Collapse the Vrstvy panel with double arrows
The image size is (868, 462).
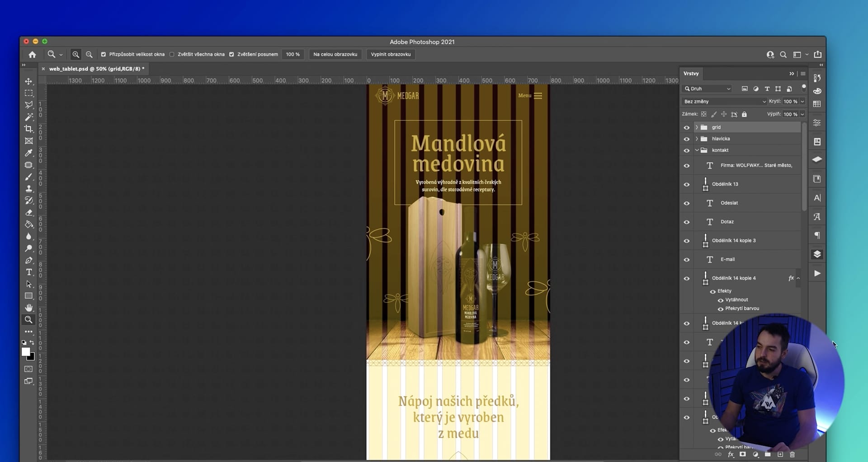pos(792,74)
